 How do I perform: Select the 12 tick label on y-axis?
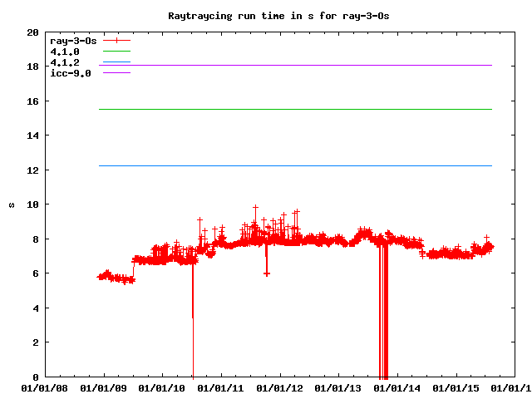[x=32, y=170]
